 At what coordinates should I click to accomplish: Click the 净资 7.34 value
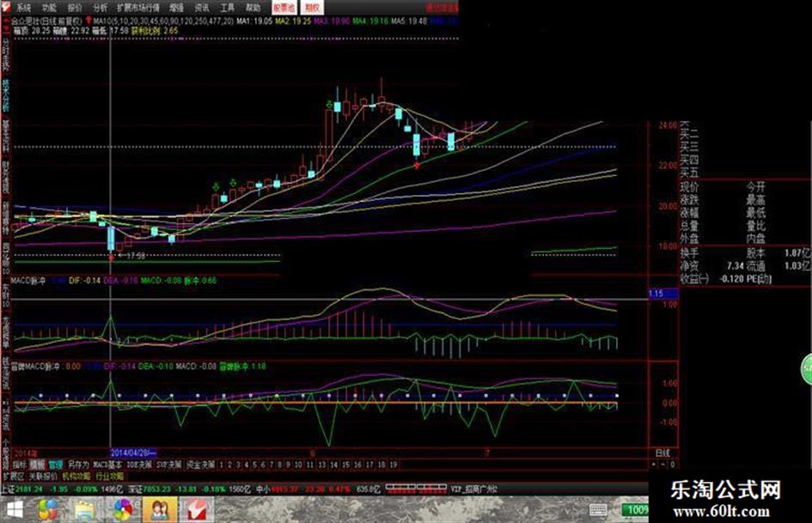736,266
